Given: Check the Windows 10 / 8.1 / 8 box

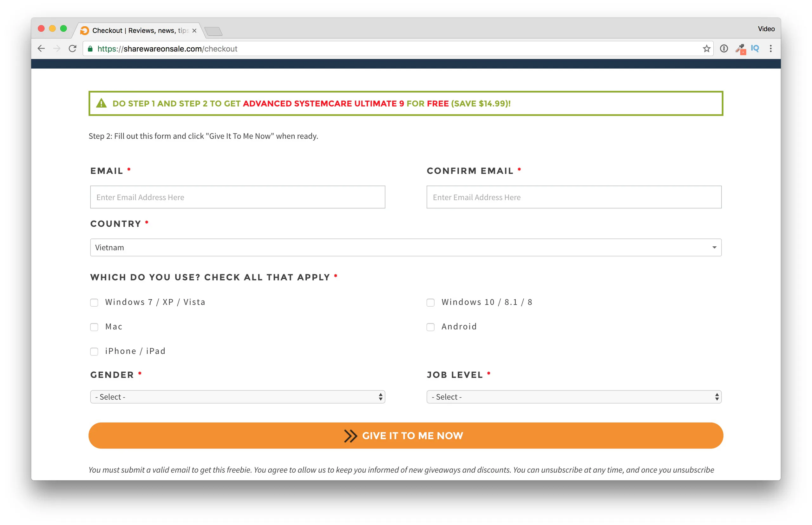Looking at the screenshot, I should [x=430, y=302].
